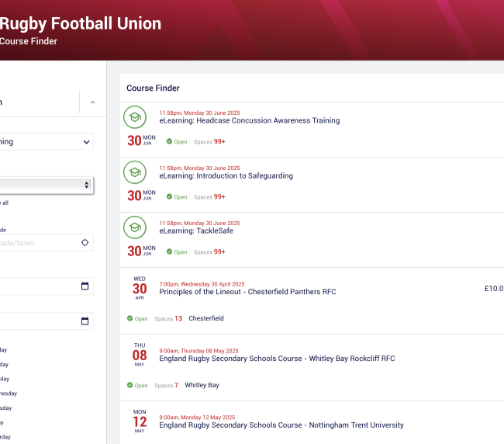Click into the postcode/town search field
This screenshot has width=504, height=444.
click(x=39, y=242)
